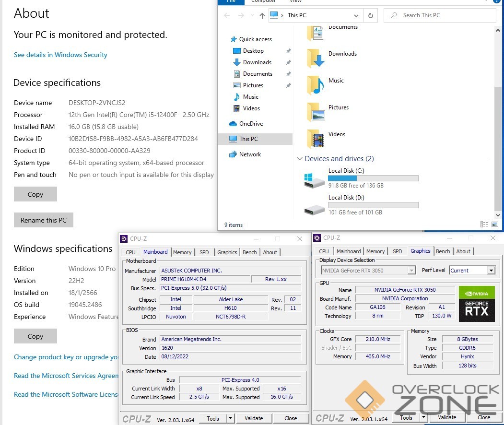This screenshot has height=425, width=504.
Task: Select OneDrive in the navigation pane
Action: [251, 124]
